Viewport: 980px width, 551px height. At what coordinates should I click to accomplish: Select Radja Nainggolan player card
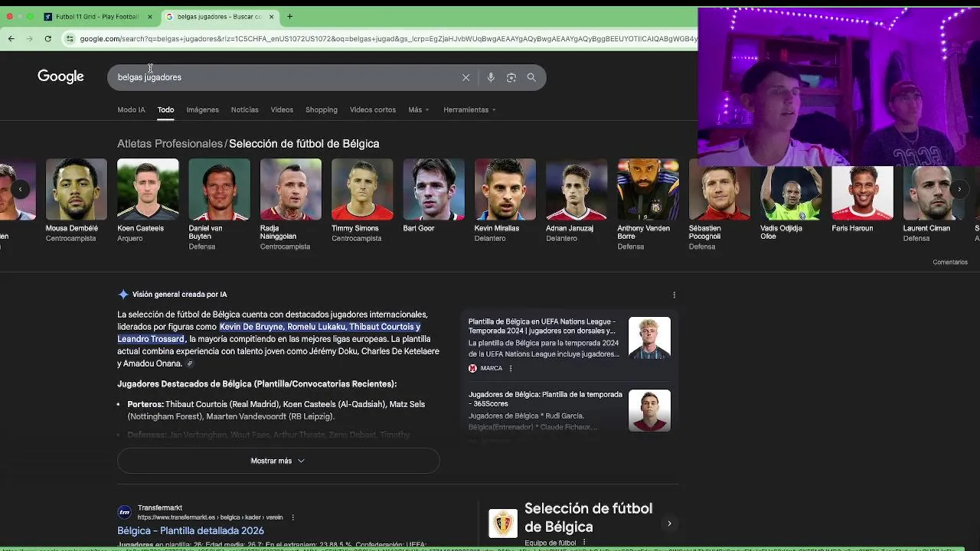coord(291,204)
